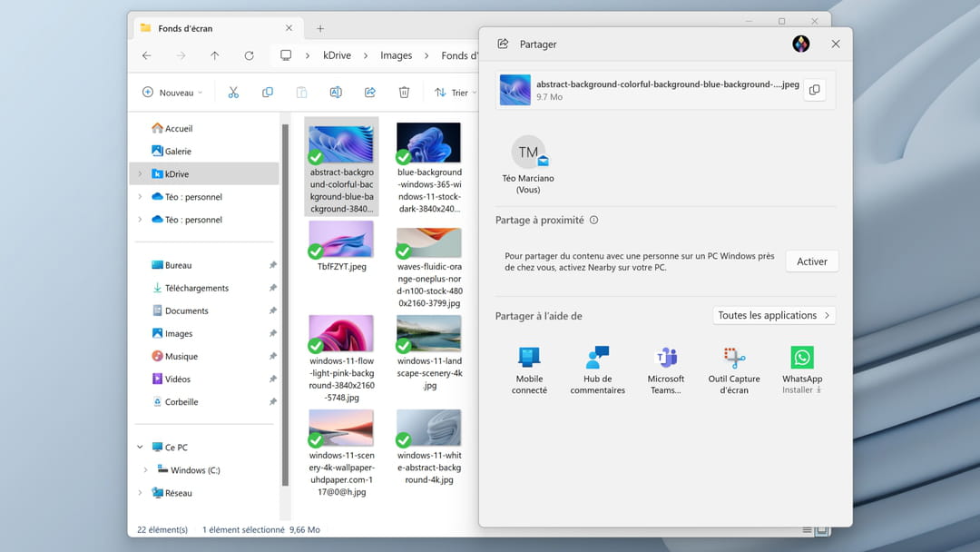The height and width of the screenshot is (552, 980).
Task: Collapse the Ce PC tree node
Action: [140, 447]
